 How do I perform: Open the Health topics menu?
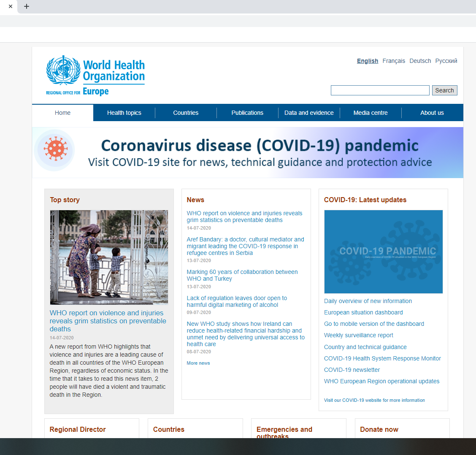[x=124, y=113]
